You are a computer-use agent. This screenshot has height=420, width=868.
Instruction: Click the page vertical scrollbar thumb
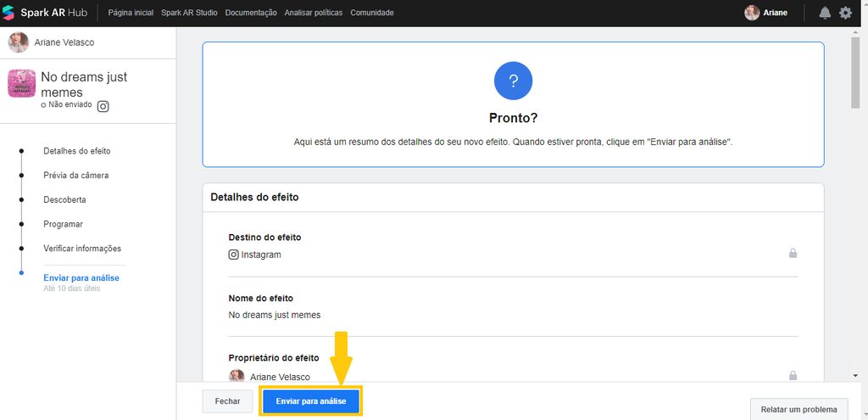(x=856, y=73)
